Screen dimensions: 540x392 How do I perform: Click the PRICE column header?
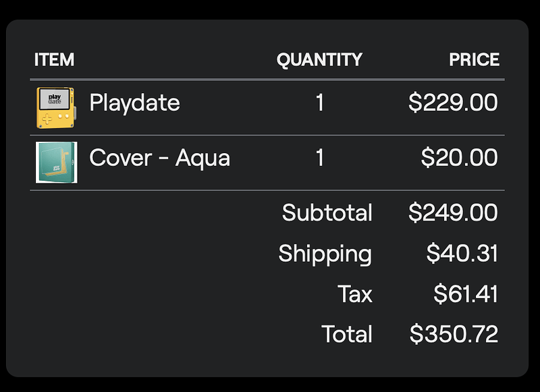[474, 60]
